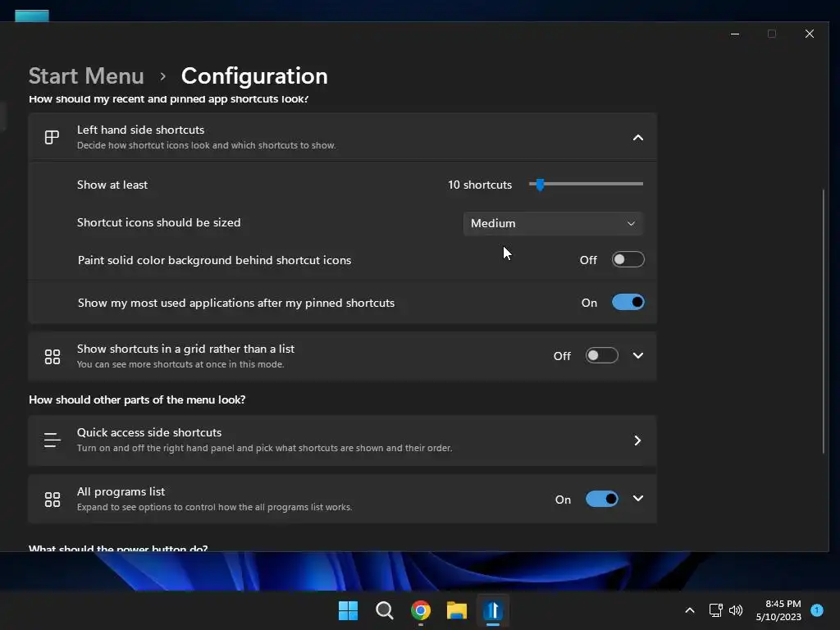Click 'How should other parts of the menu look?' heading
Screen dimensions: 840x630
[137, 399]
